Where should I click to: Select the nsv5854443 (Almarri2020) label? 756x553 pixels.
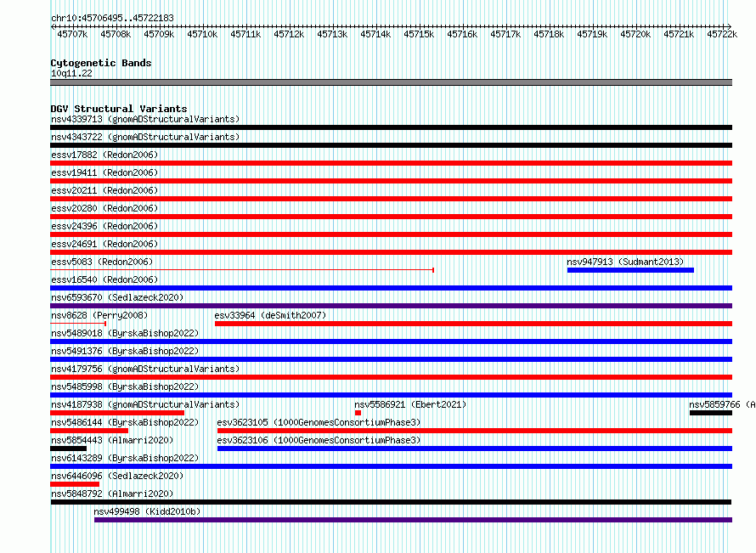(112, 440)
